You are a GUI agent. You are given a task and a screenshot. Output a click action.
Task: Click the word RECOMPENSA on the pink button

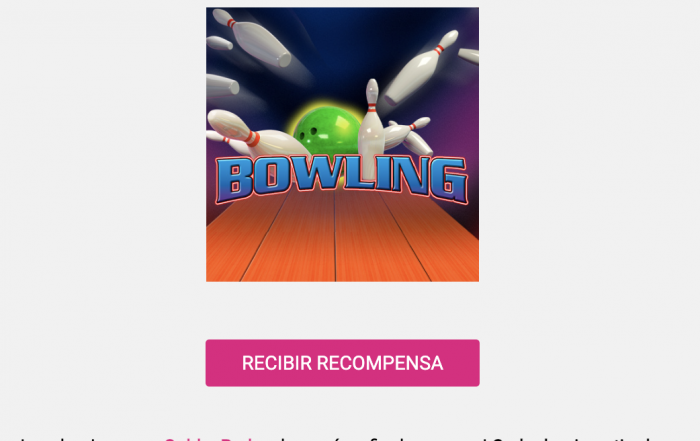pos(380,363)
